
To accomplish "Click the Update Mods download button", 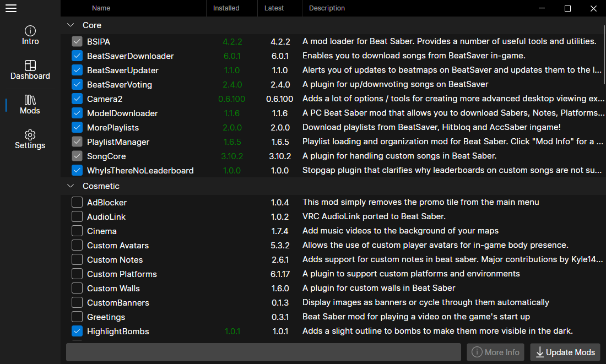I will click(565, 352).
